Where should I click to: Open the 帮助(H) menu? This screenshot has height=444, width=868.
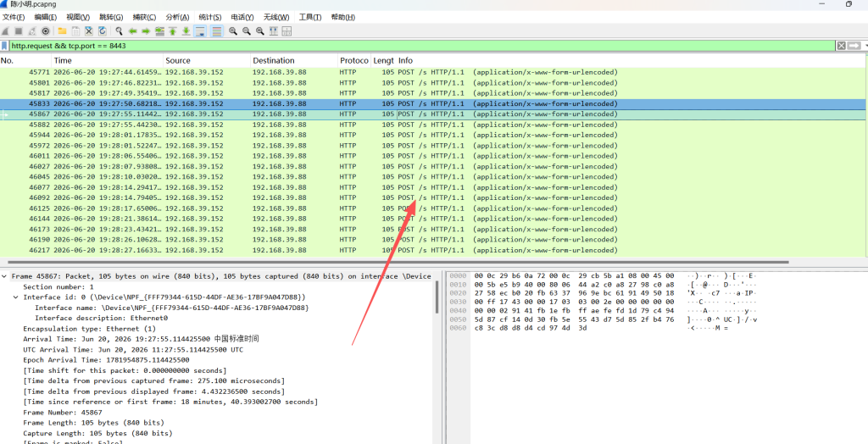[x=342, y=17]
